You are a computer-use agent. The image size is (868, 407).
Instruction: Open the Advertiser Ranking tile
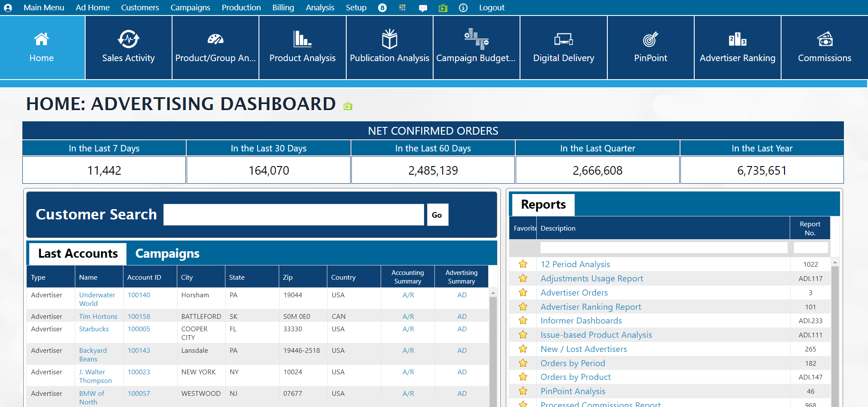tap(737, 47)
